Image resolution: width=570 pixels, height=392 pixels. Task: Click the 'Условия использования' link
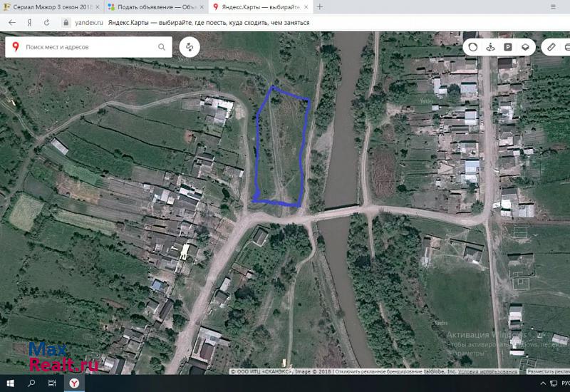[x=488, y=371]
